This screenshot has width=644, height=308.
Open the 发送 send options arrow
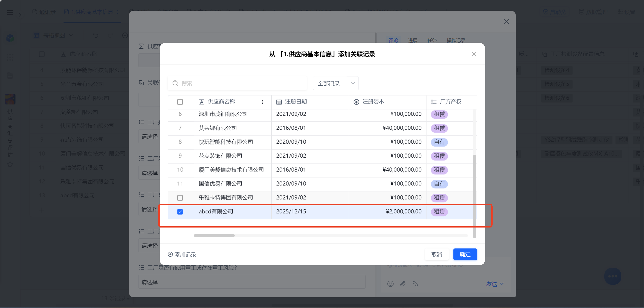(502, 284)
